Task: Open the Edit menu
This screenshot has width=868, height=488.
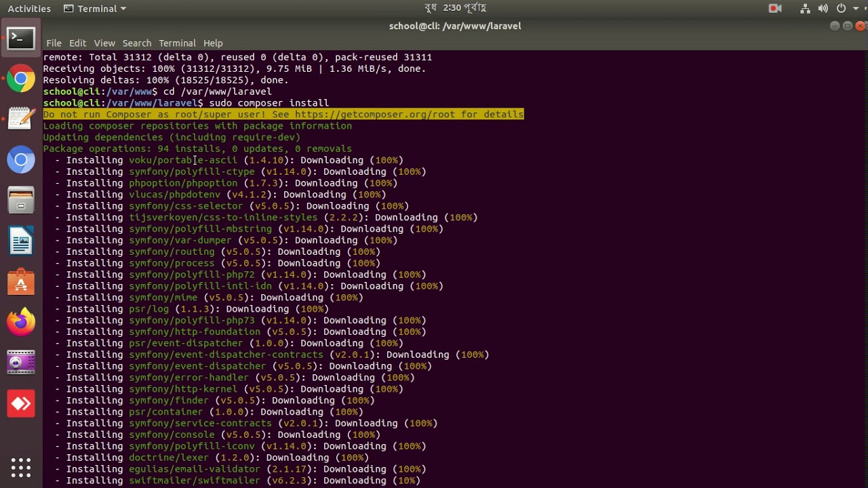Action: coord(77,43)
